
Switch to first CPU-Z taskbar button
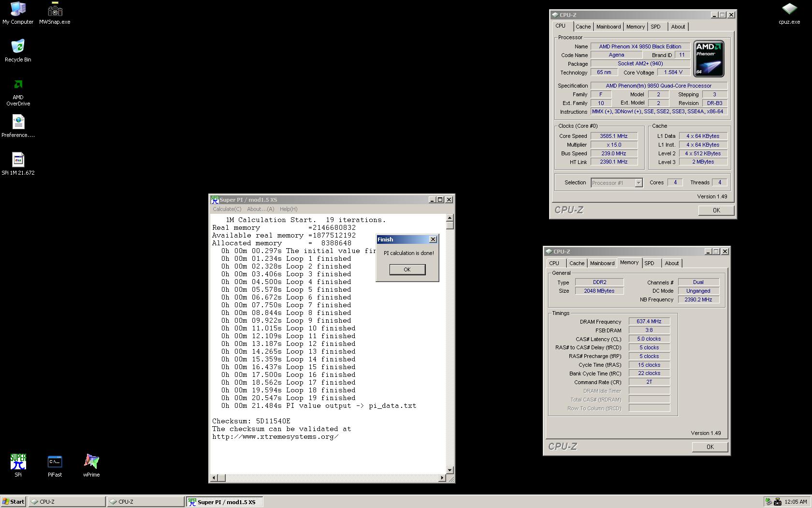pos(67,502)
